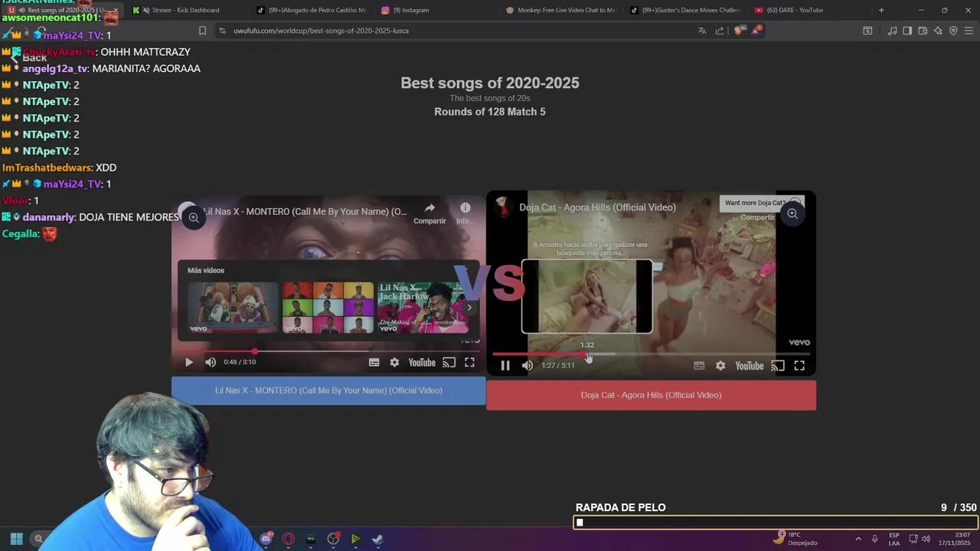The image size is (980, 551).
Task: Vote for Doja Cat - Agora Hills red button
Action: (651, 396)
